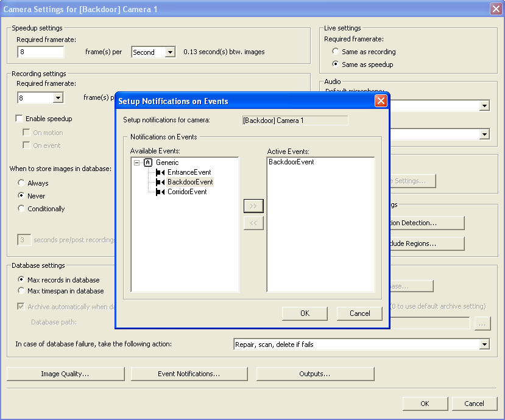Screen dimensions: 505x420
Task: Click the Generic group icon
Action: (x=147, y=163)
